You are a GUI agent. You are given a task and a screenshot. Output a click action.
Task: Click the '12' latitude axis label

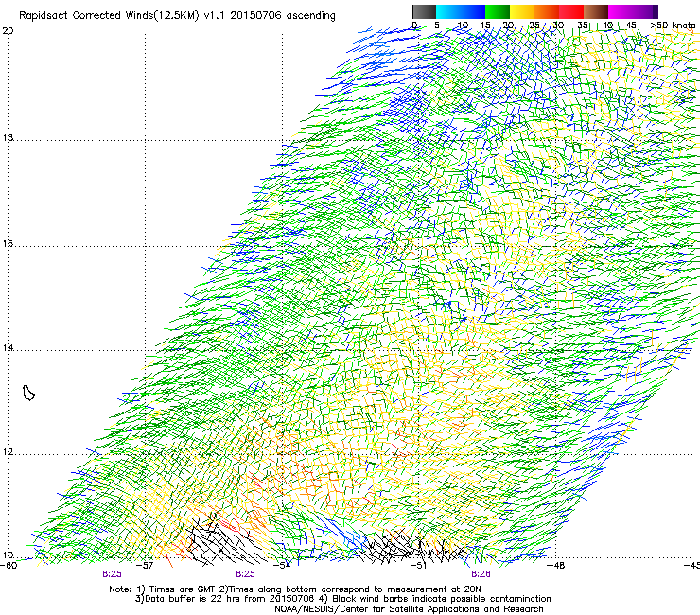[8, 452]
